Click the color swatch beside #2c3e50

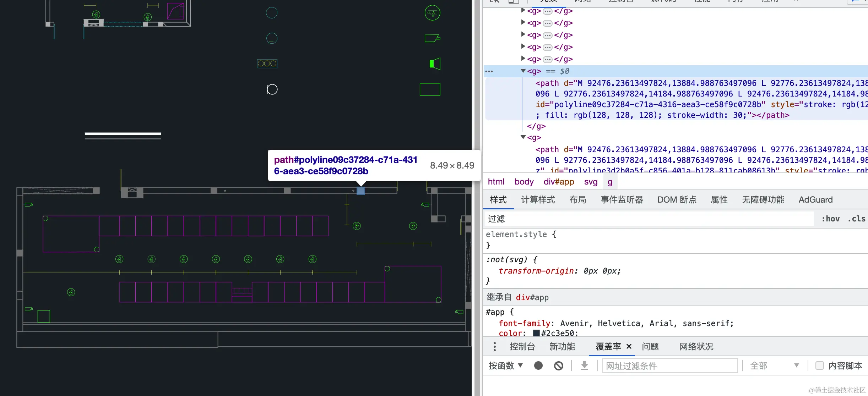coord(536,333)
